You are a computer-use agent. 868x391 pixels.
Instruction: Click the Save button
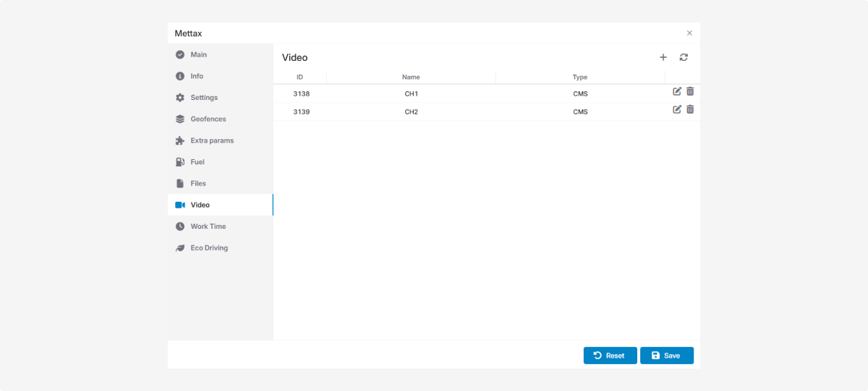666,356
